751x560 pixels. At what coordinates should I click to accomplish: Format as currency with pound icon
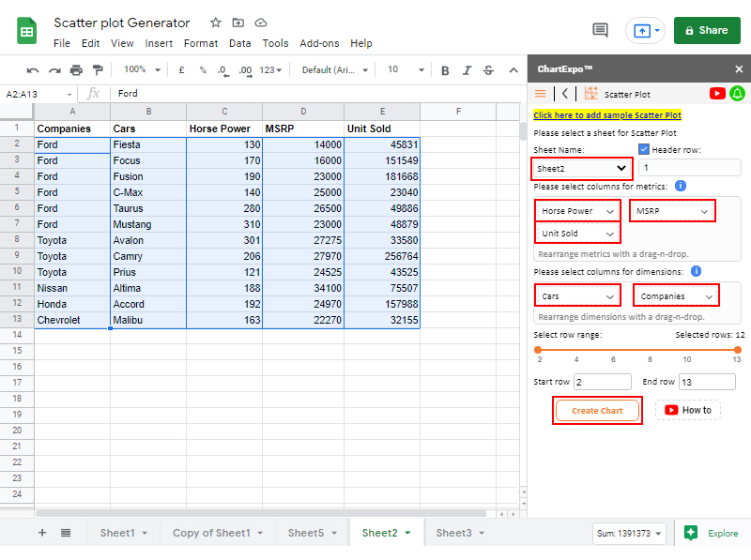coord(181,70)
